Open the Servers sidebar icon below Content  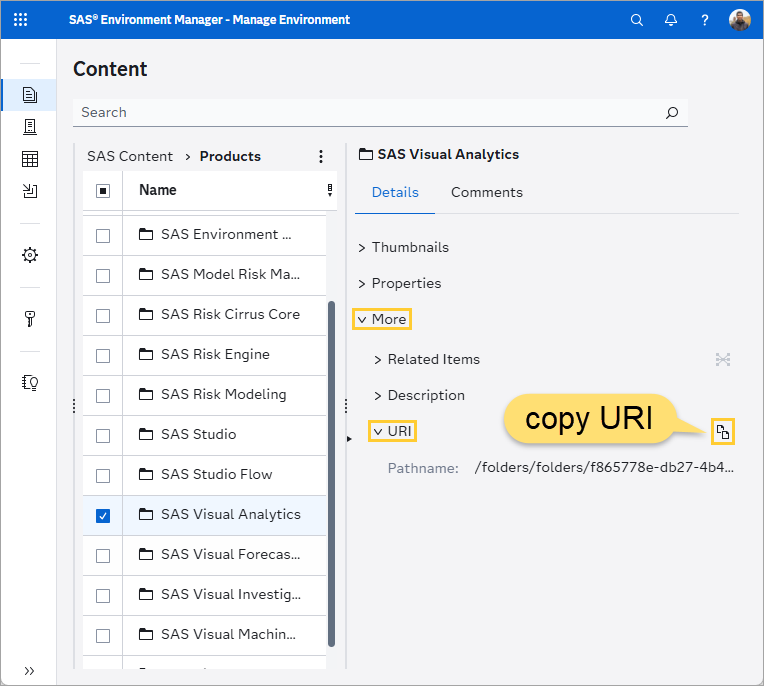30,127
